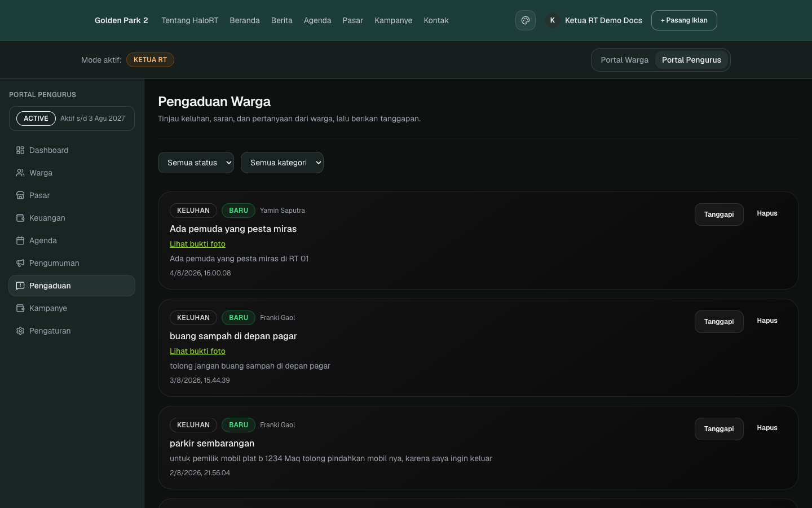Click the KETUA RT mode badge
The image size is (812, 508).
pyautogui.click(x=150, y=60)
